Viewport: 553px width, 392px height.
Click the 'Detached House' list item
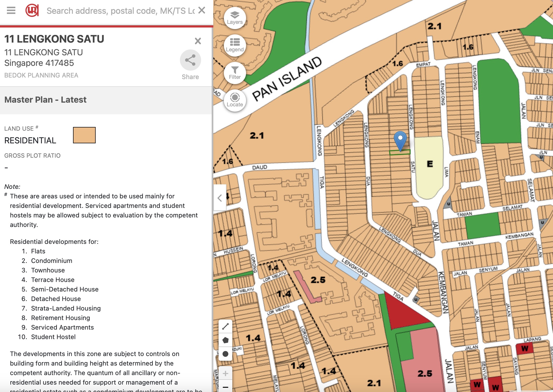coord(56,299)
